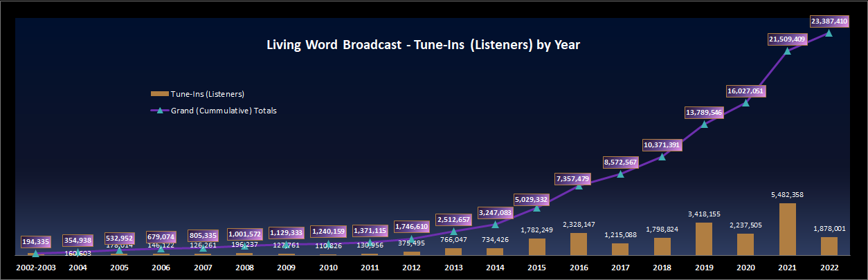The height and width of the screenshot is (280, 868).
Task: Click the bar value label 1,782,249
Action: coord(537,230)
